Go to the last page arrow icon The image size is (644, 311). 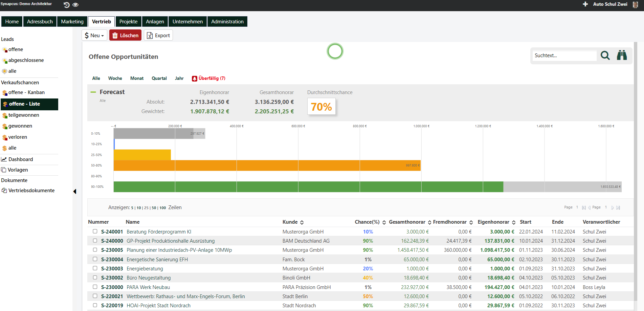click(618, 208)
